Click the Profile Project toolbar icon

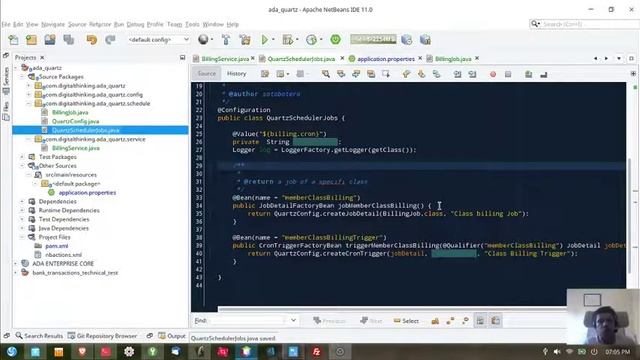(311, 40)
